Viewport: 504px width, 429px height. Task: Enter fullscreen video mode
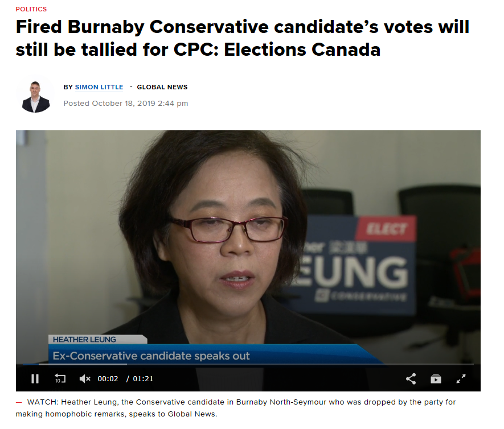[461, 379]
